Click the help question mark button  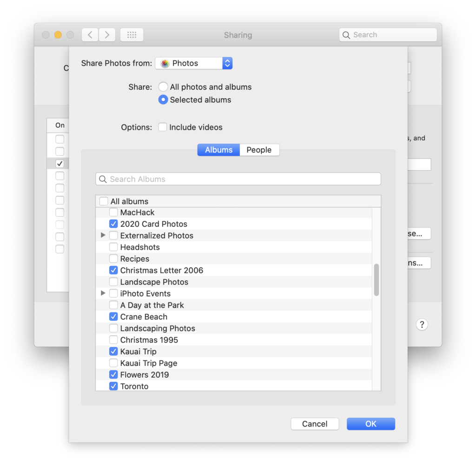click(422, 325)
